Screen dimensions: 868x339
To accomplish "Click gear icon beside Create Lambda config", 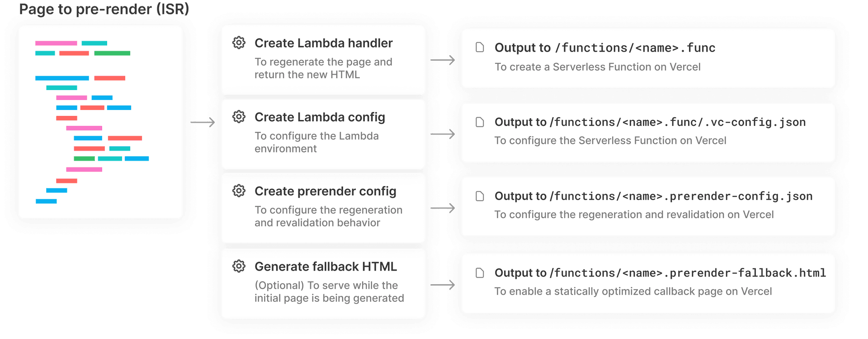I will 239,117.
